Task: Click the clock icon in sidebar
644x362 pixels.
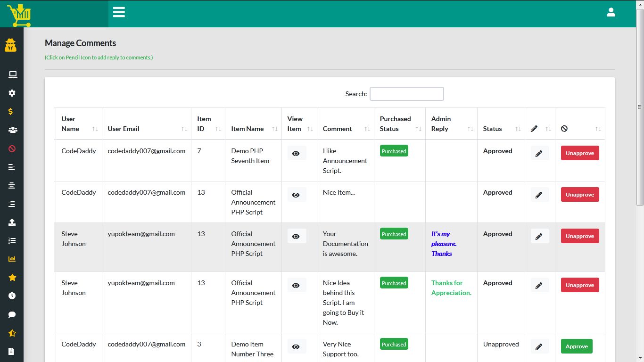Action: [12, 296]
